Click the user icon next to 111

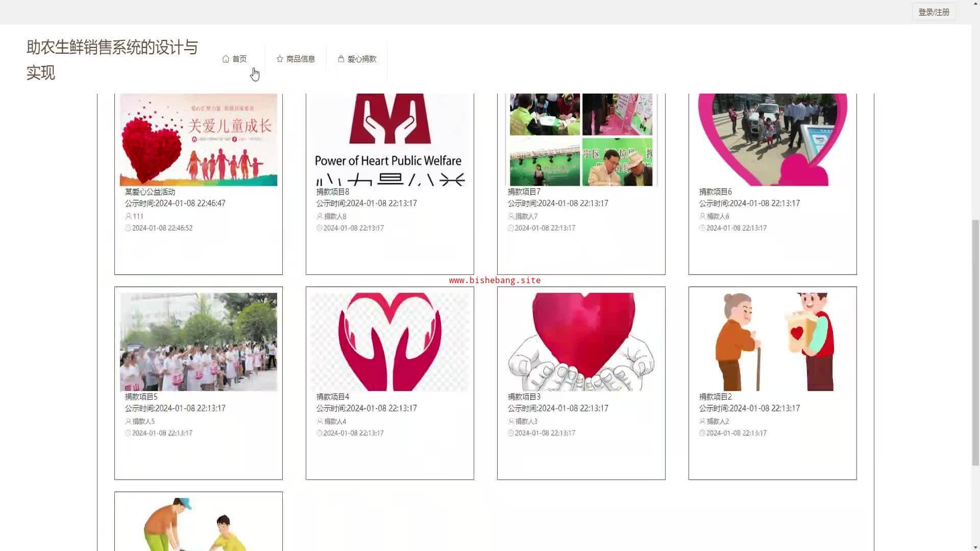pos(128,216)
